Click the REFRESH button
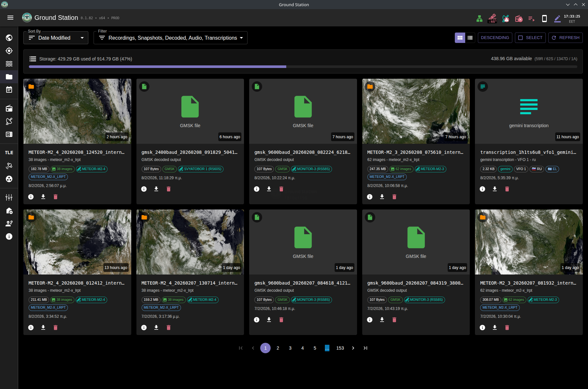The image size is (588, 389). [565, 37]
